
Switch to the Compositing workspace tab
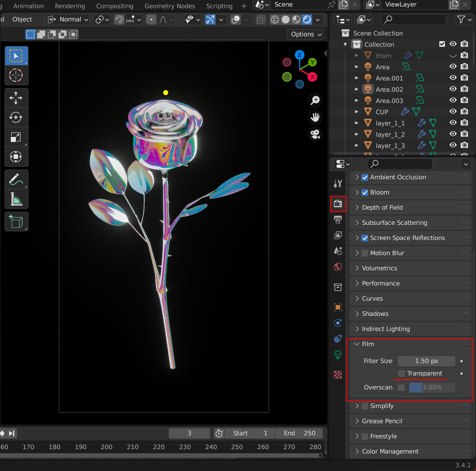point(114,6)
